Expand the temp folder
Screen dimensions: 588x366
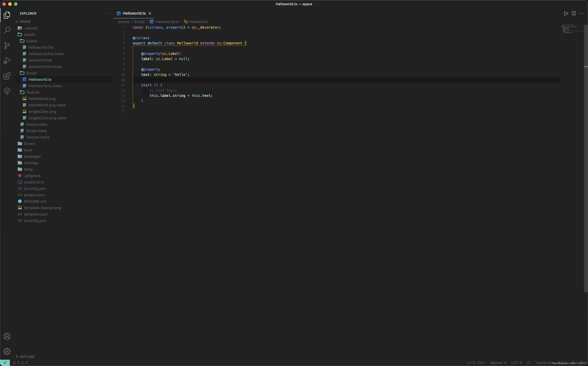click(28, 169)
